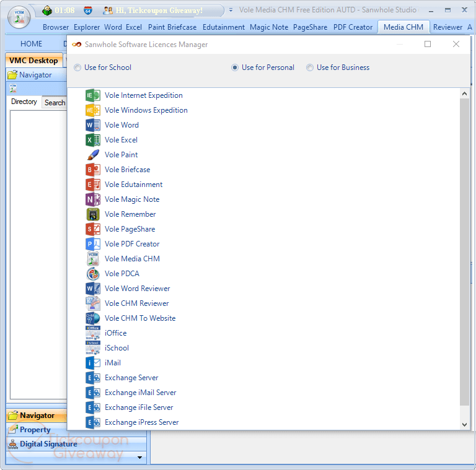Click the Vole CHM Reviewer icon
This screenshot has height=470, width=476.
point(93,303)
